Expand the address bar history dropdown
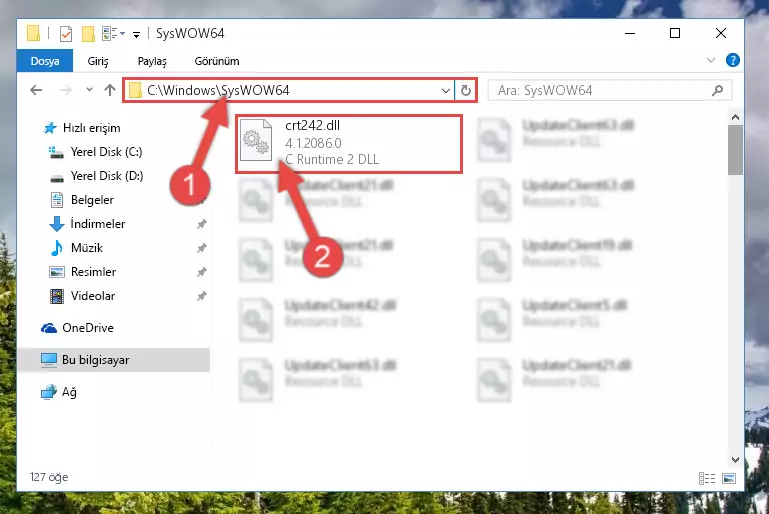 (x=445, y=90)
